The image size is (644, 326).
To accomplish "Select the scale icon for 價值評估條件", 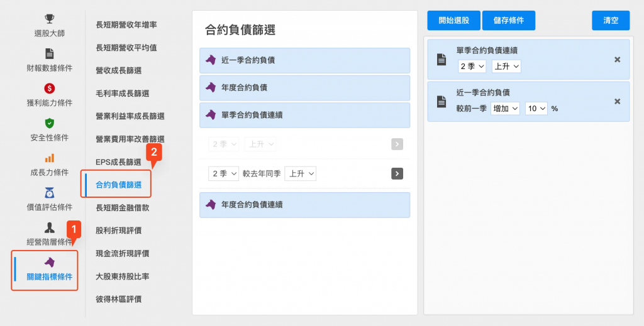I will click(x=49, y=192).
